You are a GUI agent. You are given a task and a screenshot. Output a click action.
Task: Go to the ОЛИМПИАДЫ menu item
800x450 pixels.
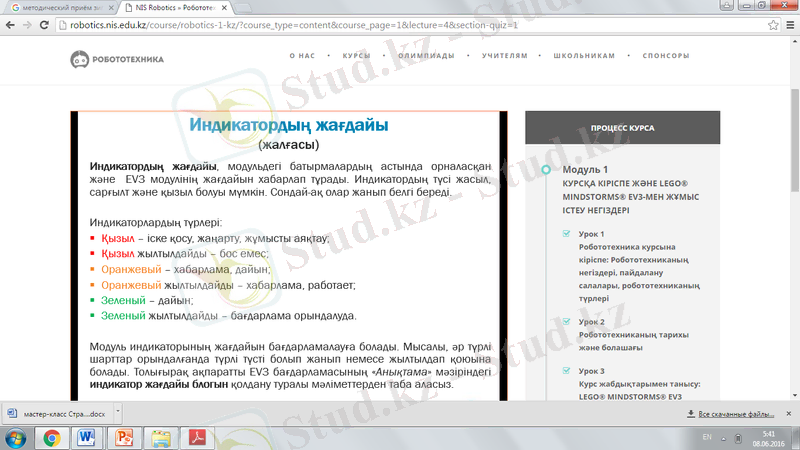429,58
